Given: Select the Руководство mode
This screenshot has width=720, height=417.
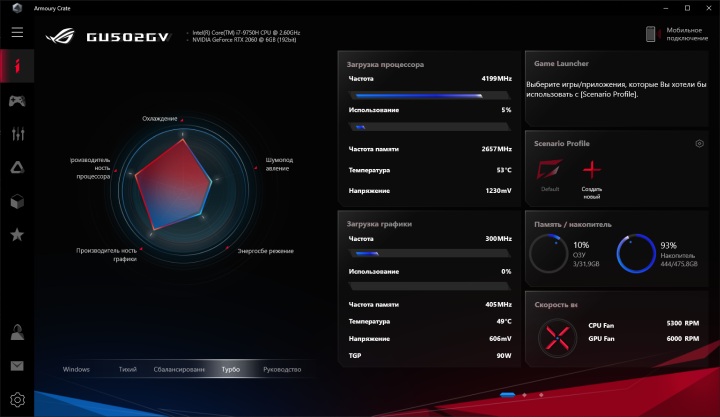Looking at the screenshot, I should coord(282,369).
